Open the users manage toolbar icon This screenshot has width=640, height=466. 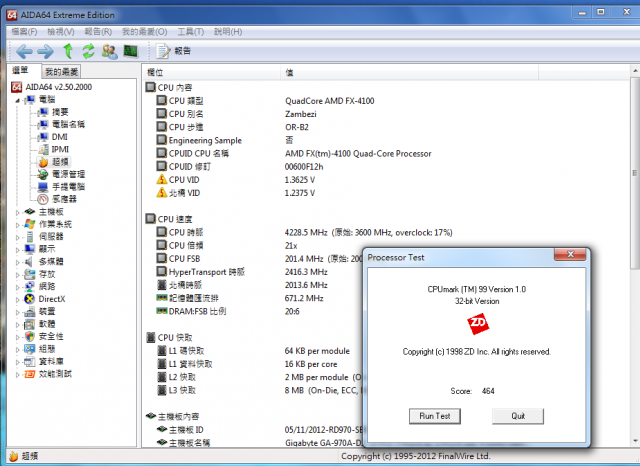coord(109,51)
